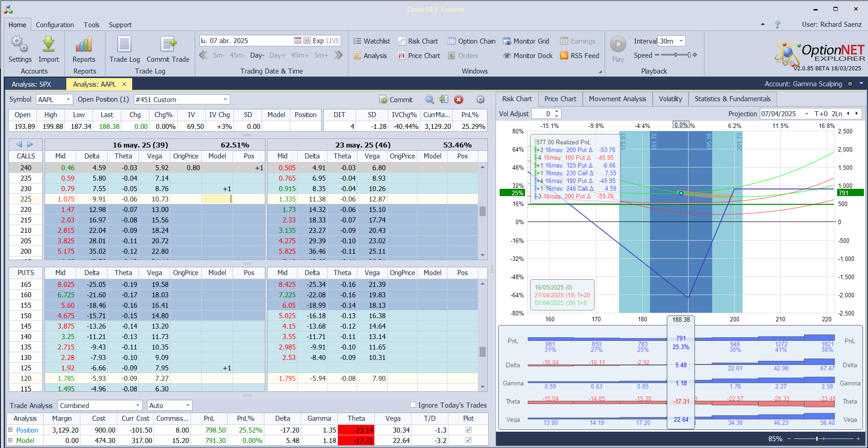Check Ignore Today's Trades
Viewport: 868px width, 448px height.
[413, 405]
